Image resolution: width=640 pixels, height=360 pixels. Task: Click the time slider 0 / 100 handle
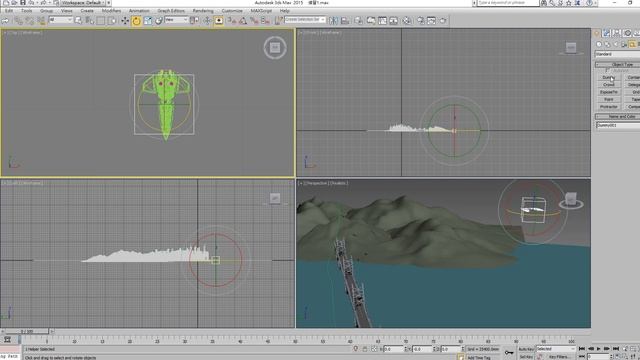pos(27,331)
